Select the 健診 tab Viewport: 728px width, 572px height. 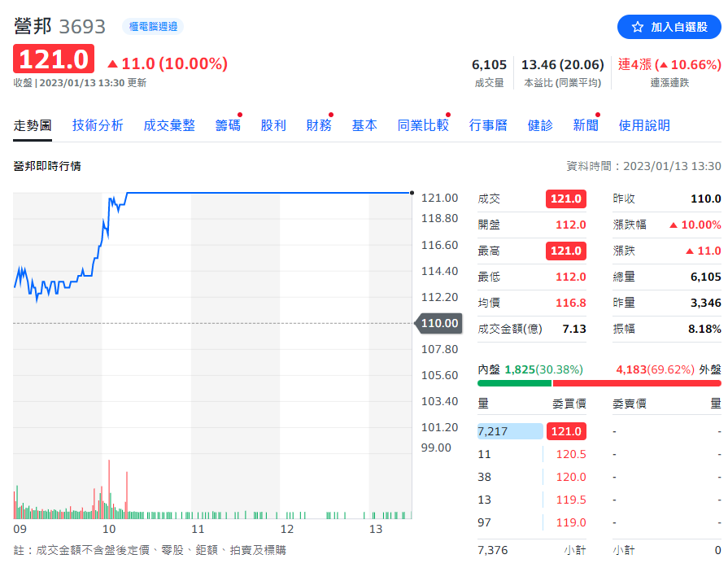(540, 125)
